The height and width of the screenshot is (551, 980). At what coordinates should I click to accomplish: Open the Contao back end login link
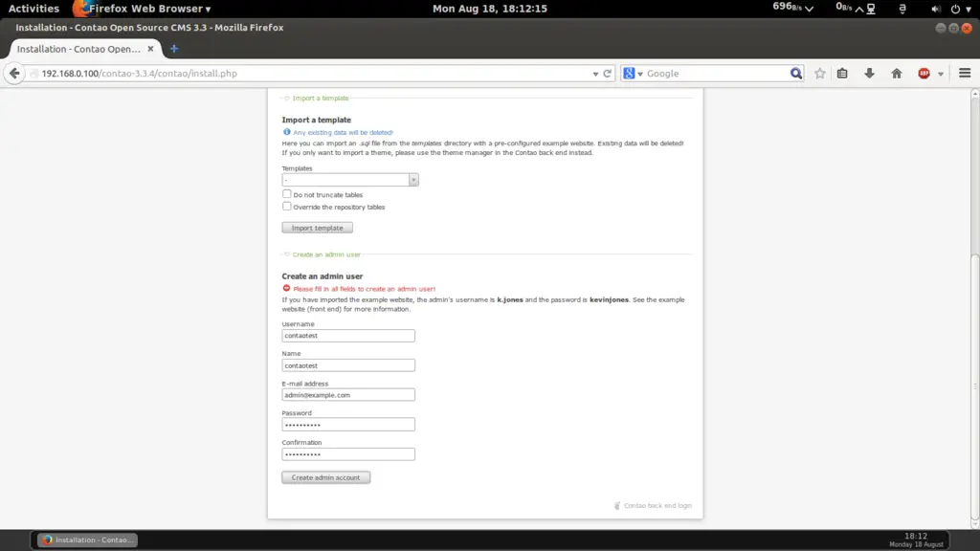(657, 505)
